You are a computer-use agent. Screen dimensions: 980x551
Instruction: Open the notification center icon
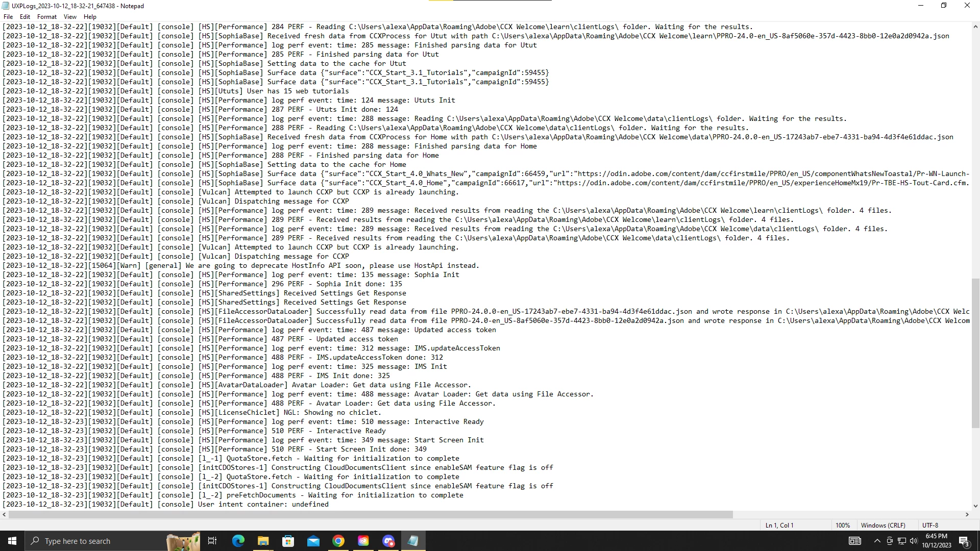964,541
